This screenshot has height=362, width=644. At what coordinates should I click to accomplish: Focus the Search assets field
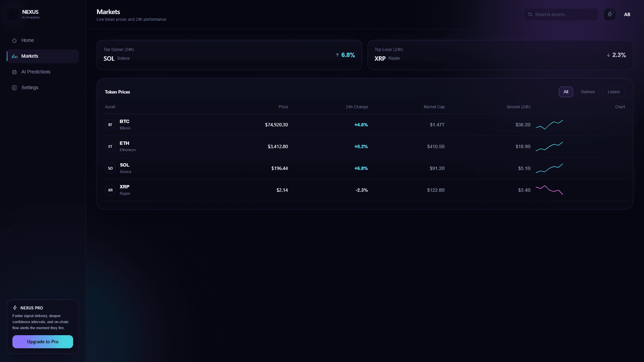click(561, 14)
